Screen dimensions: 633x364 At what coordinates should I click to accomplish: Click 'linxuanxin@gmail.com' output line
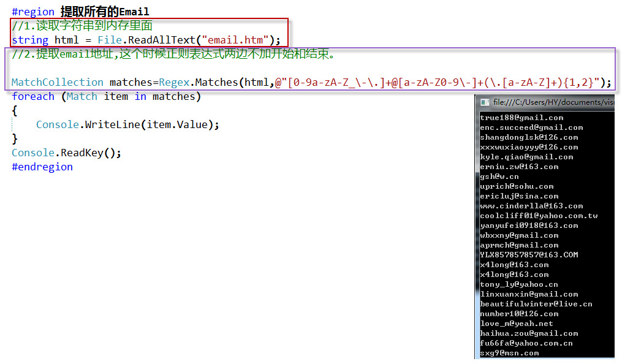tap(529, 294)
